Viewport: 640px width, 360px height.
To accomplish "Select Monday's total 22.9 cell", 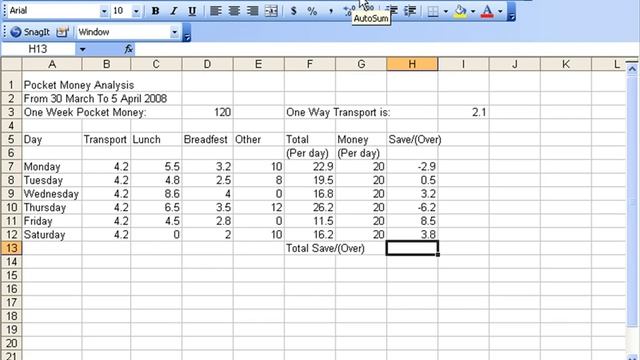I will 310,167.
